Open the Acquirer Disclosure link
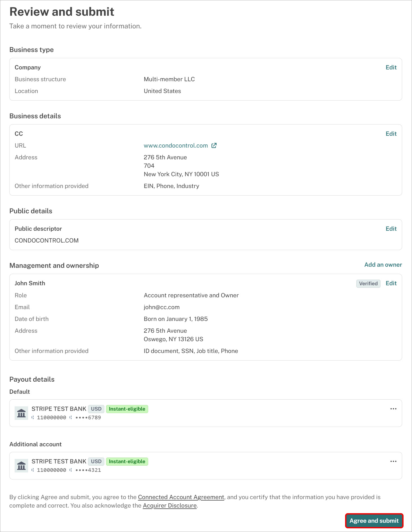412x532 pixels. point(170,506)
